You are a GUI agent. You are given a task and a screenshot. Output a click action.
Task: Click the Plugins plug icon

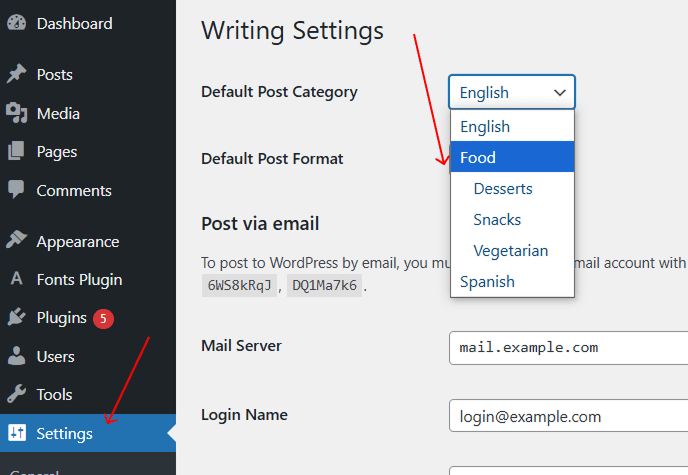(16, 317)
